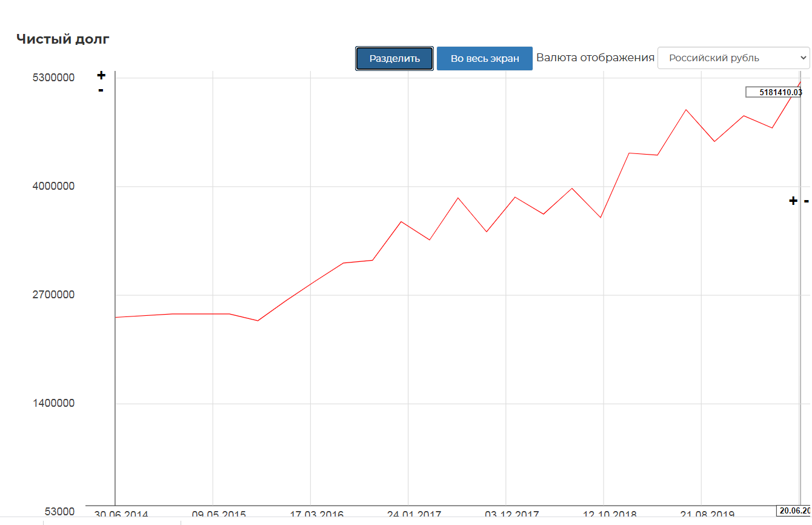
Task: Click the 5300000 y-axis label
Action: pos(54,78)
